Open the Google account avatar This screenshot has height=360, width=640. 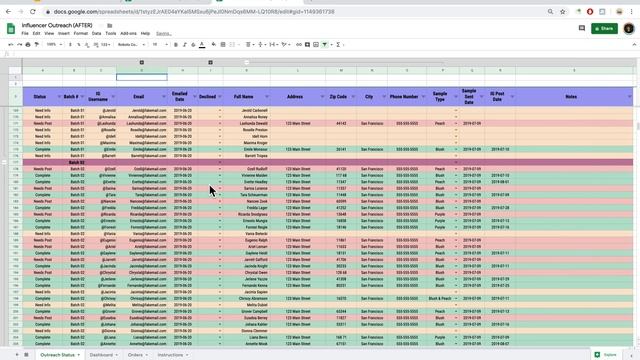629,28
